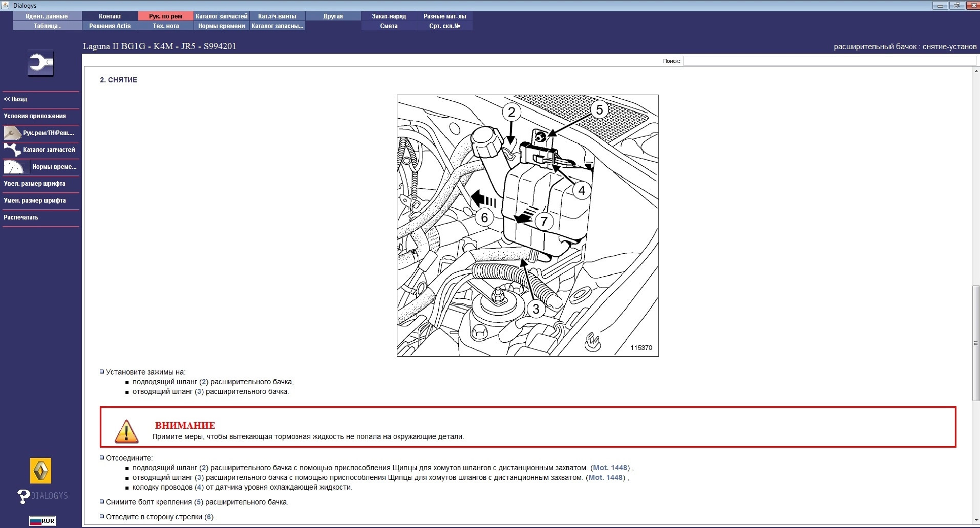This screenshot has width=980, height=528.
Task: Print the page with Распечатать
Action: (x=21, y=217)
